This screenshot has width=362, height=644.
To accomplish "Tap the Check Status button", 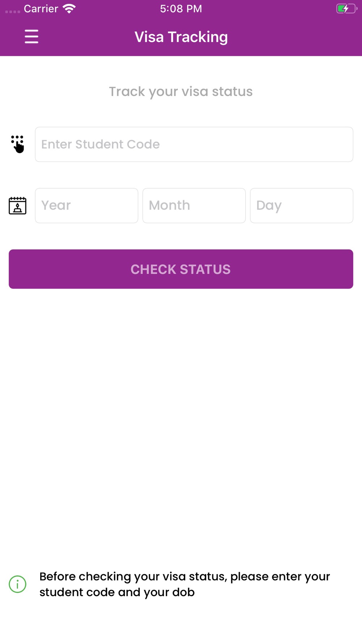I will tap(181, 269).
